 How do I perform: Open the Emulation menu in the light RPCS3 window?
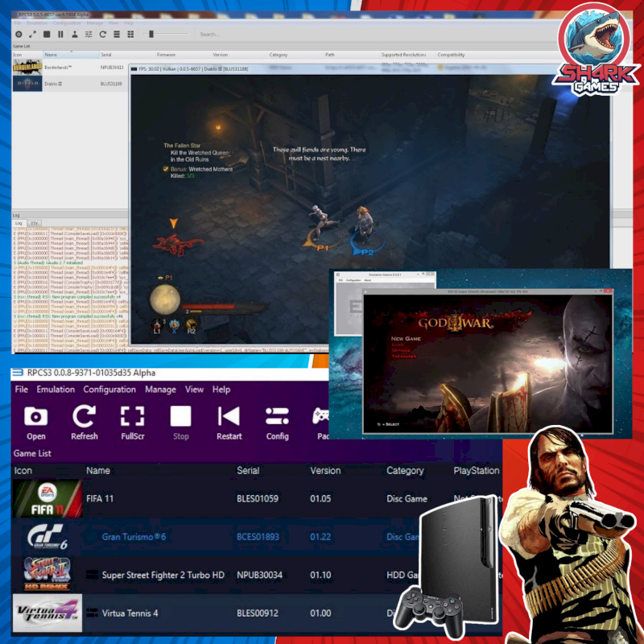click(x=36, y=23)
